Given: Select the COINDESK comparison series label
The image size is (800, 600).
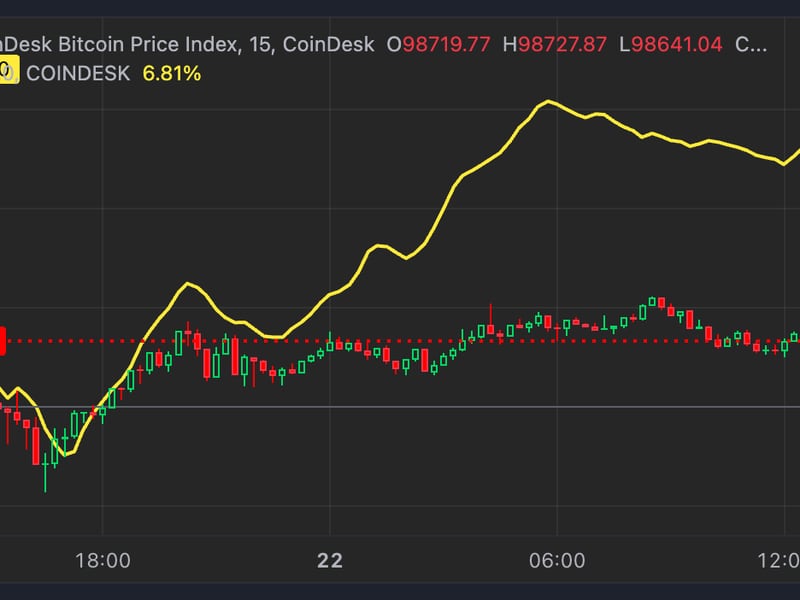Looking at the screenshot, I should pyautogui.click(x=78, y=72).
